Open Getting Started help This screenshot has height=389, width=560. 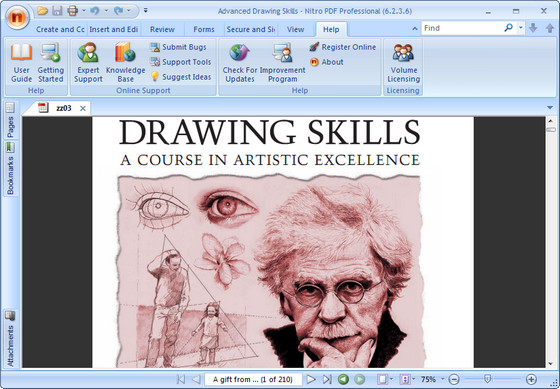(x=51, y=63)
